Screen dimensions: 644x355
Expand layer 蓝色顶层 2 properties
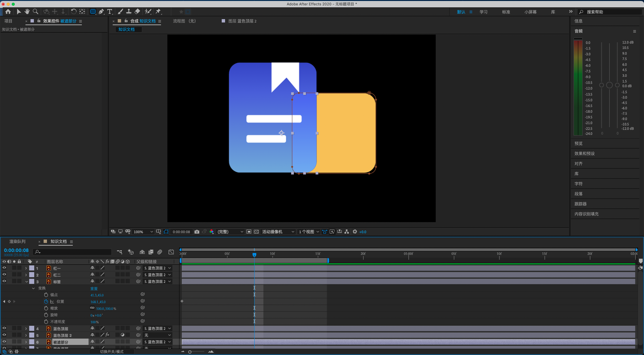tap(26, 336)
